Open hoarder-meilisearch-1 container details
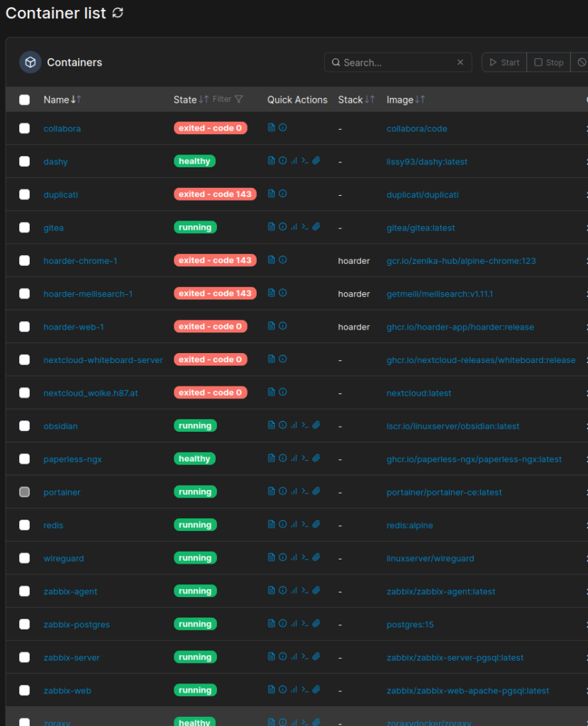 click(88, 294)
